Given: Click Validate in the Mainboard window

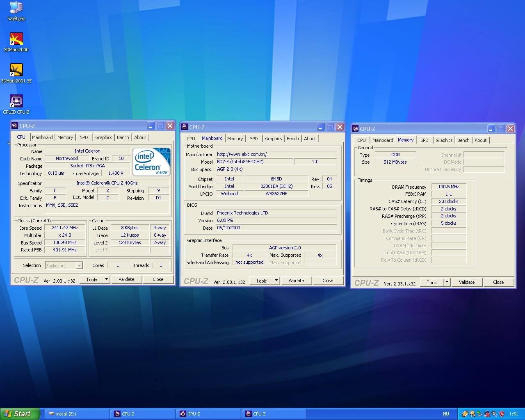Looking at the screenshot, I should click(296, 281).
